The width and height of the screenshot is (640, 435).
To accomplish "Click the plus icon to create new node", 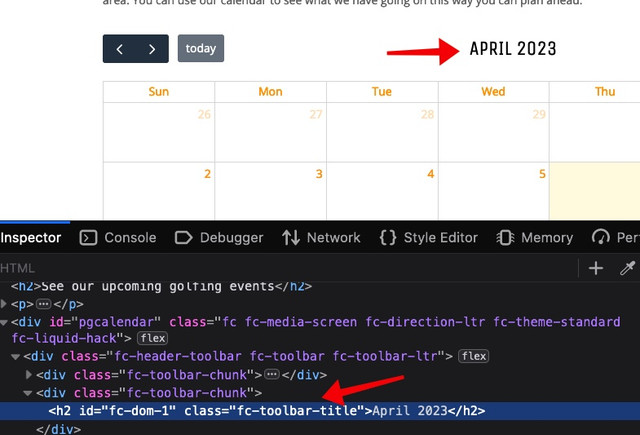I will (596, 268).
